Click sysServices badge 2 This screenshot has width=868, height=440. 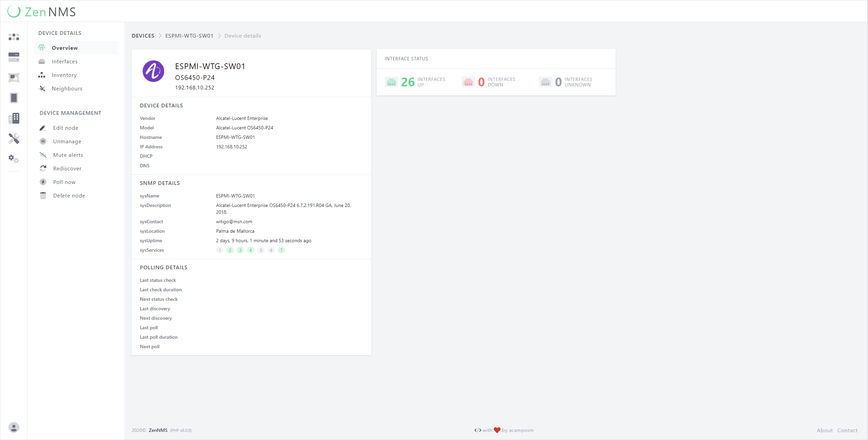pyautogui.click(x=230, y=250)
